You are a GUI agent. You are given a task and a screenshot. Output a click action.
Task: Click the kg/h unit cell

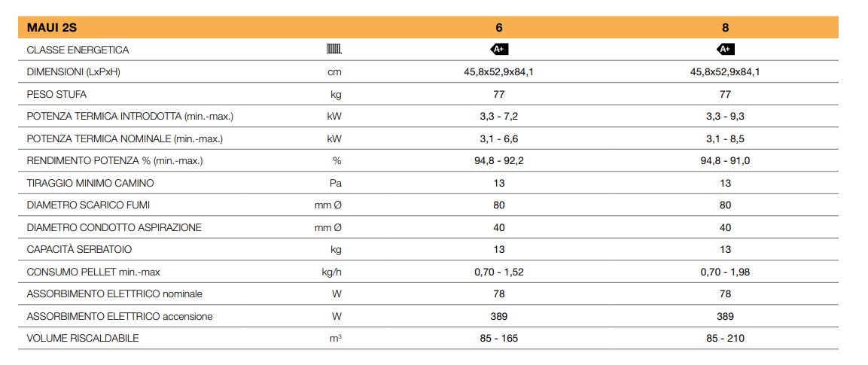333,272
